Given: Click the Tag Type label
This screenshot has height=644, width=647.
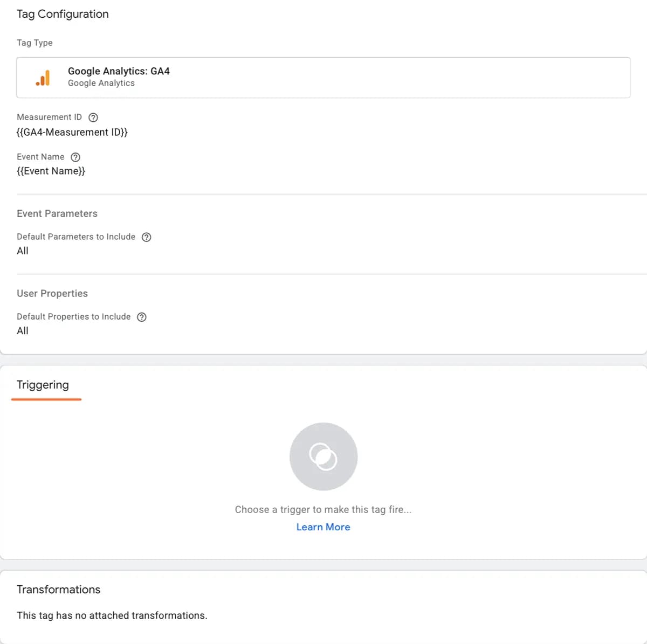Looking at the screenshot, I should click(35, 43).
